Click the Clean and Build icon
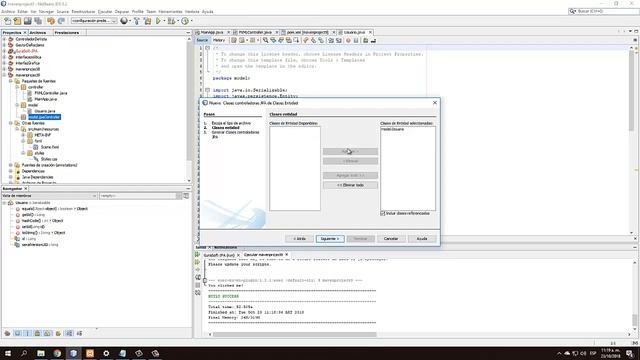Screen dimensions: 640x360 tap(147, 21)
